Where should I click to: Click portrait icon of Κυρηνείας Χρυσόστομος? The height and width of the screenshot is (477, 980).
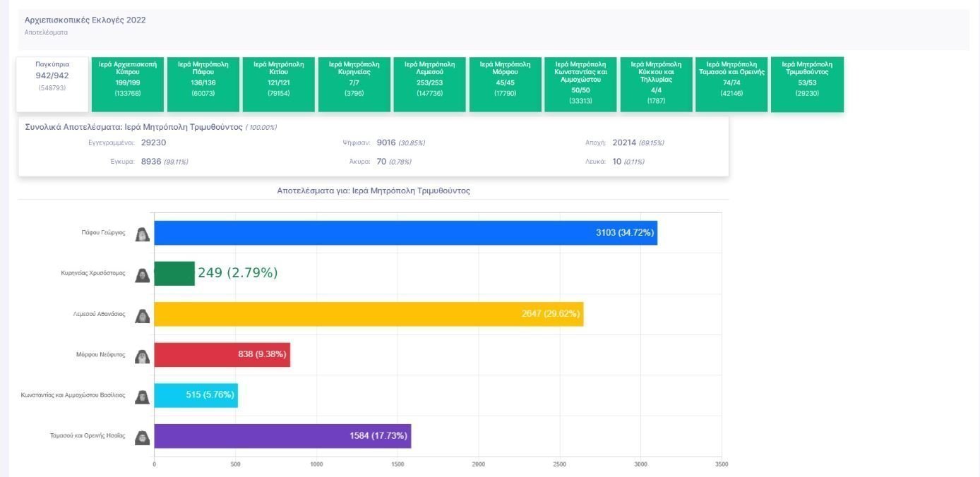point(143,274)
